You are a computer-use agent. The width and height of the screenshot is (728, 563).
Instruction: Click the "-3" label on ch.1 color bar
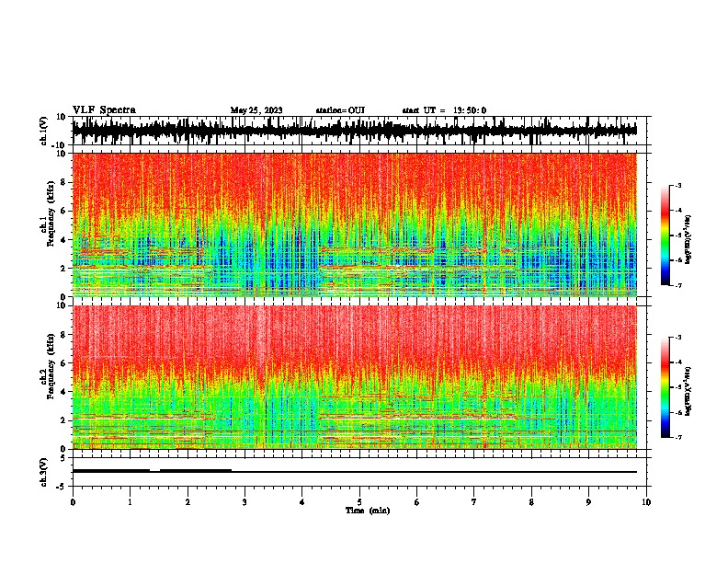click(x=678, y=185)
